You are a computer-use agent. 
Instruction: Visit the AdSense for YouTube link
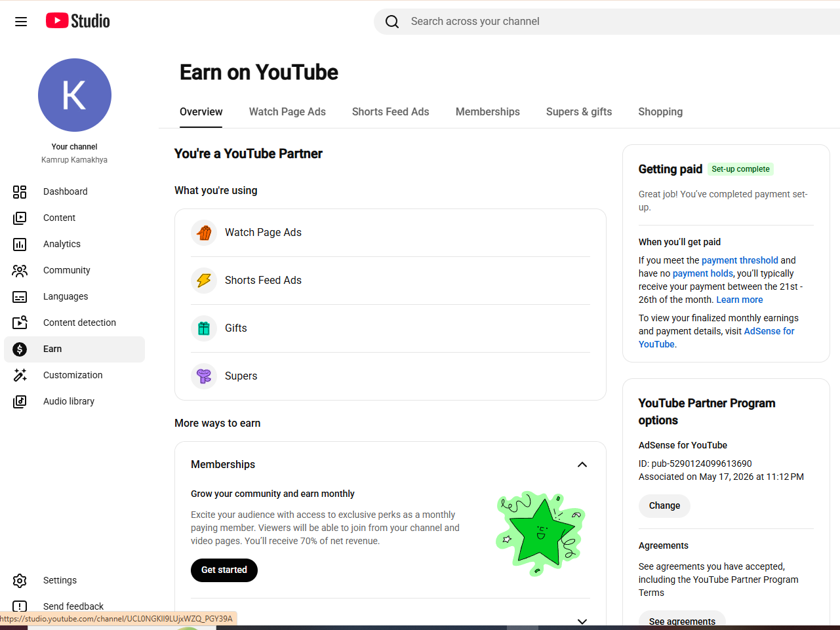click(716, 338)
